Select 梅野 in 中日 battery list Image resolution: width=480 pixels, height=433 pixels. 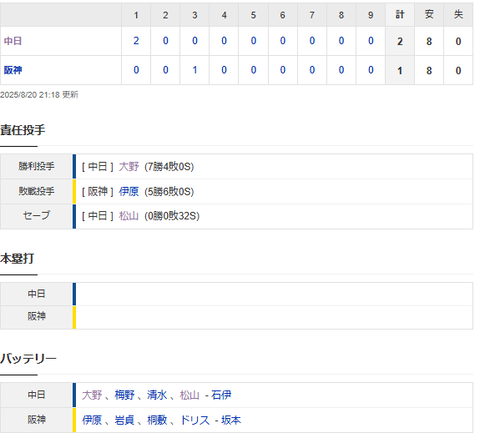point(124,395)
